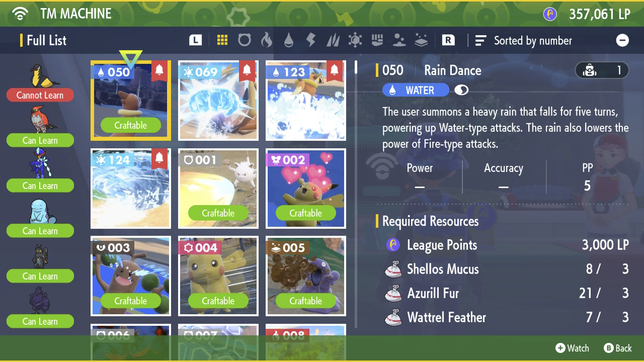Image resolution: width=644 pixels, height=362 pixels.
Task: Click the PP value 5
Action: click(x=587, y=186)
